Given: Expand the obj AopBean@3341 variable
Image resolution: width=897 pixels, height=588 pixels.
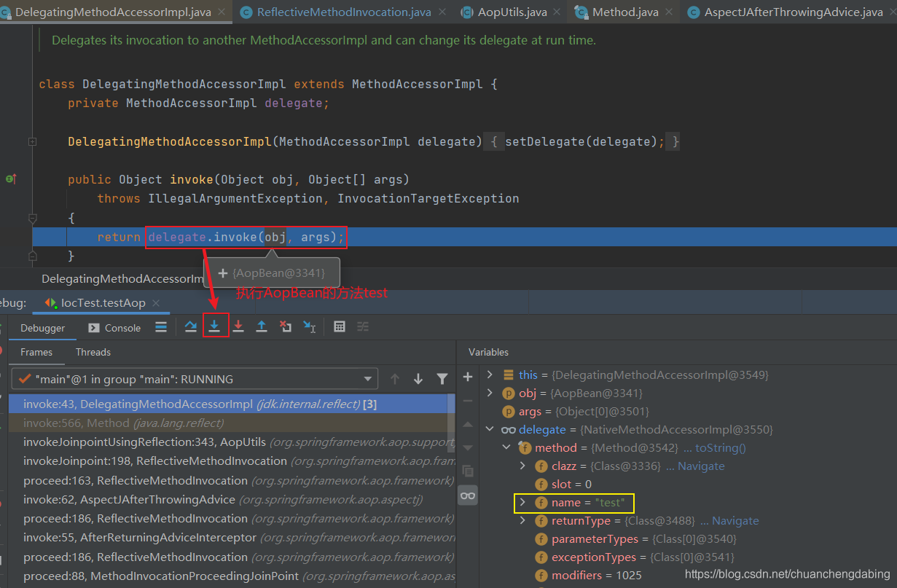Looking at the screenshot, I should pyautogui.click(x=490, y=393).
